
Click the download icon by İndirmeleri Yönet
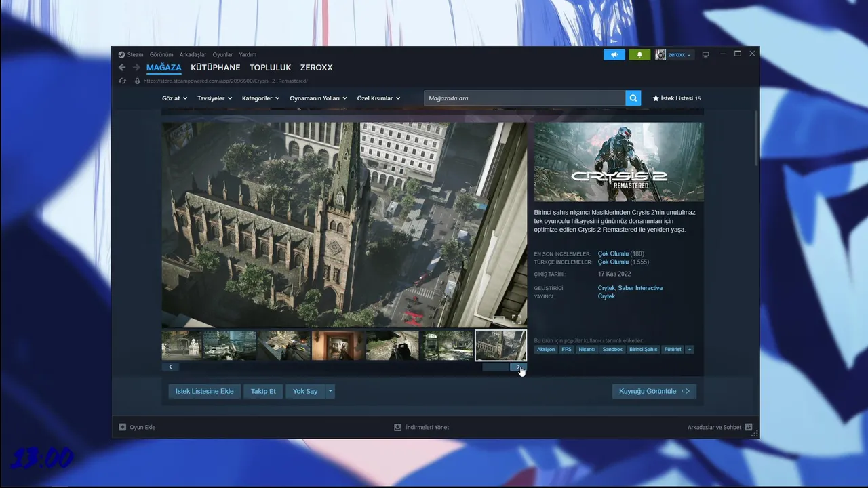point(398,427)
